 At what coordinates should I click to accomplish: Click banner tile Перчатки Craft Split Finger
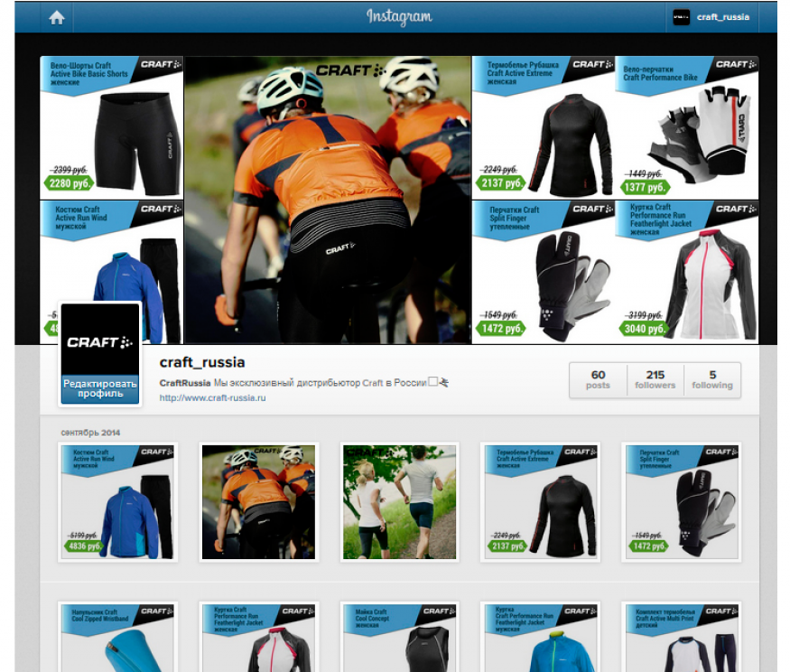pyautogui.click(x=544, y=272)
